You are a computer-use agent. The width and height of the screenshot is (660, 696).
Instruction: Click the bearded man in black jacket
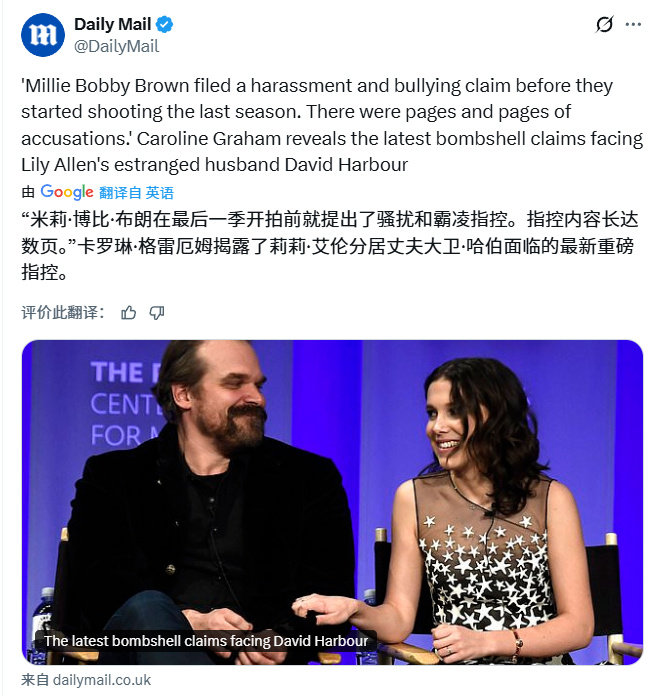(204, 502)
